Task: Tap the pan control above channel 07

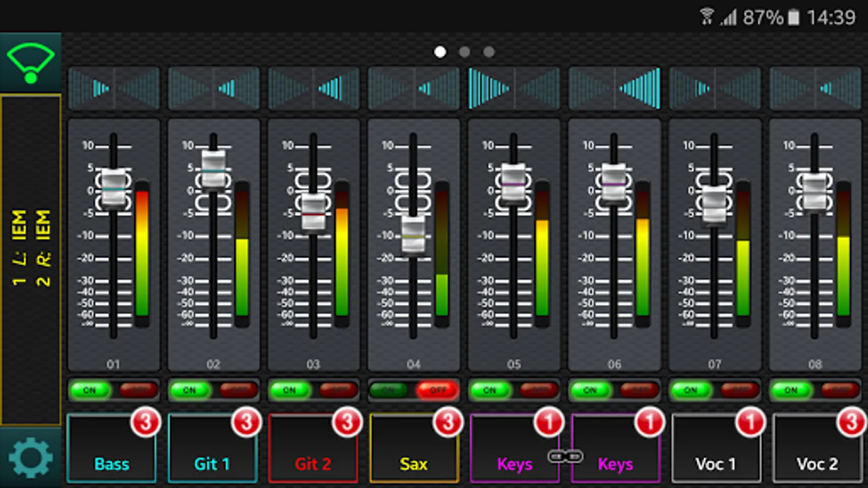Action: (714, 88)
